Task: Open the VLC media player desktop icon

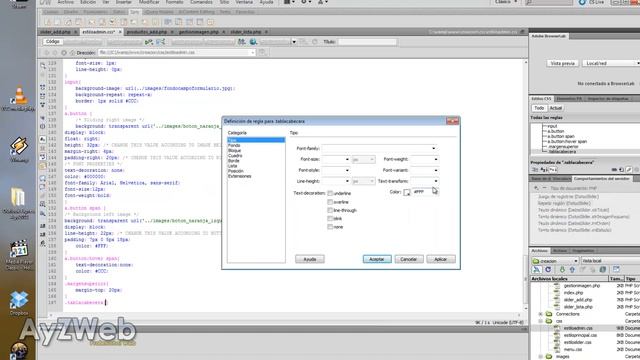Action: [18, 99]
